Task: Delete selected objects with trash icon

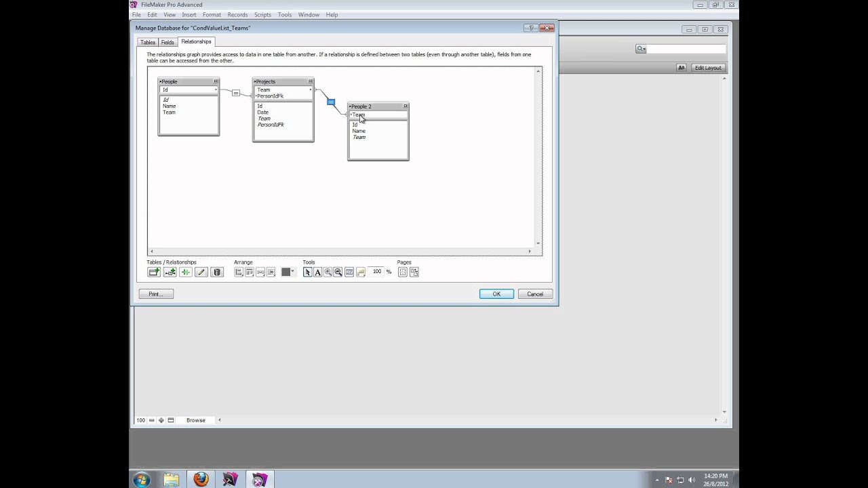Action: (217, 272)
